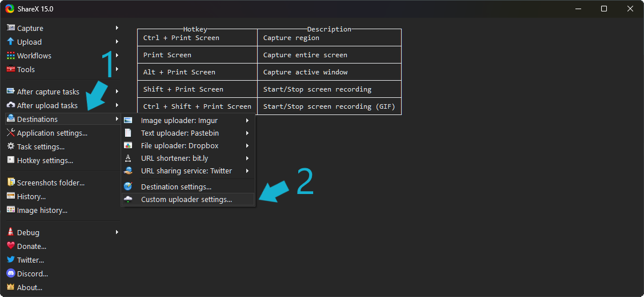Click the Text uploader document icon
Screen dimensions: 644x297
128,133
